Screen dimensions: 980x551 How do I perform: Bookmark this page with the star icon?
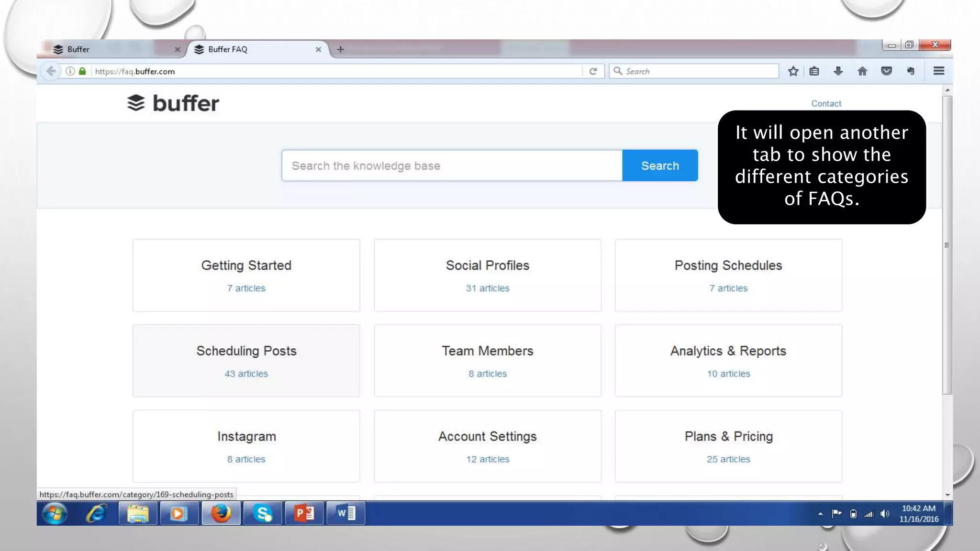coord(793,71)
